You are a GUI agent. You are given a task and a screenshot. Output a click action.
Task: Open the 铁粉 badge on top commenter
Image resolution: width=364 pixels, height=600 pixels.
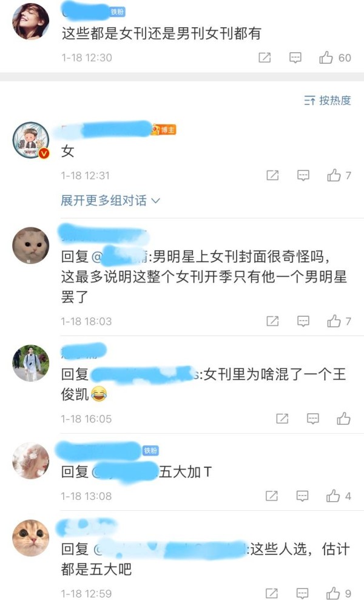pyautogui.click(x=118, y=12)
